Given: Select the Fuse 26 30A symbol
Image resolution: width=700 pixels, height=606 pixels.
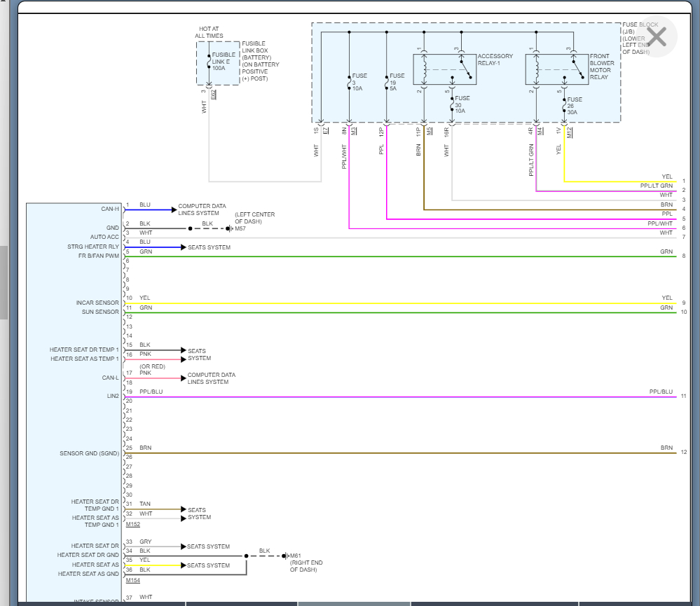Looking at the screenshot, I should 564,106.
